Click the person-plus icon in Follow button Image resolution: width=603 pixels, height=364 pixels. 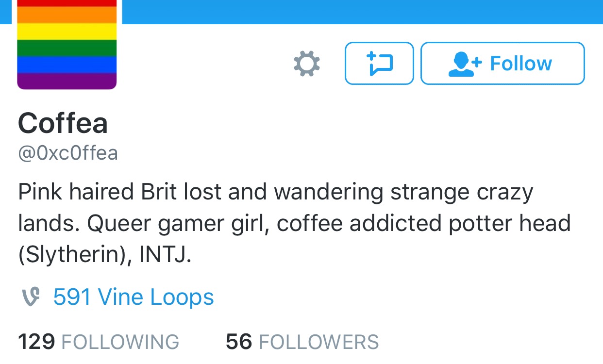point(465,64)
